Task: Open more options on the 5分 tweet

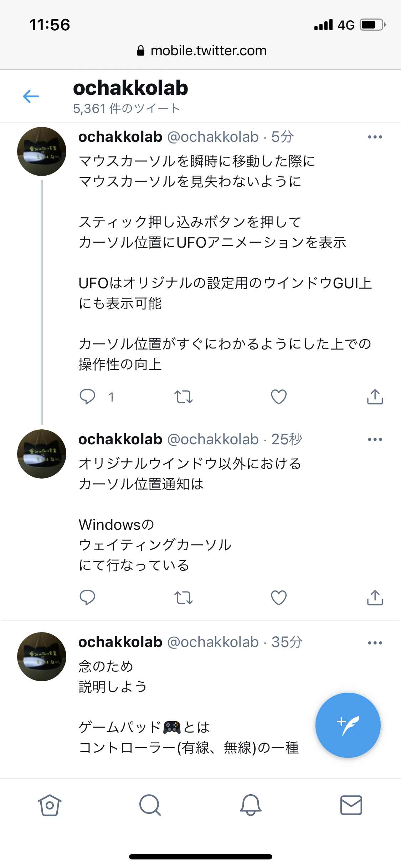Action: click(x=375, y=137)
